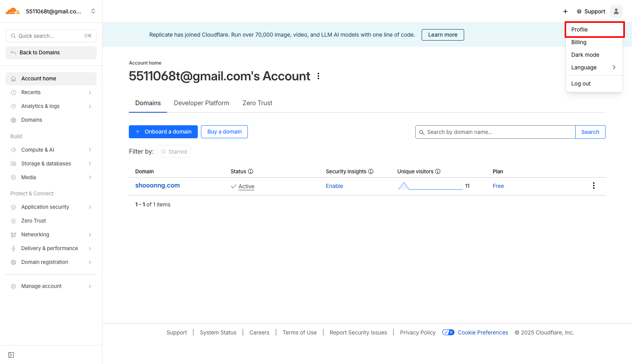Select Profile from user menu
The height and width of the screenshot is (364, 632).
pyautogui.click(x=594, y=30)
